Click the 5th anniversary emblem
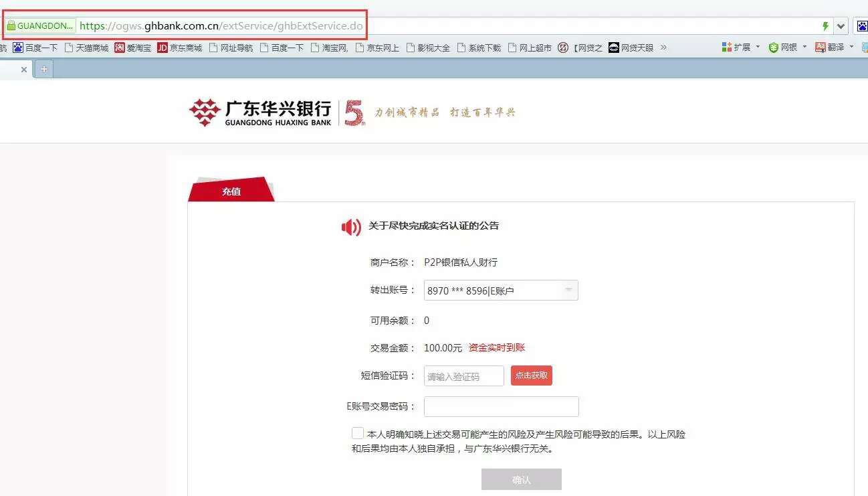The height and width of the screenshot is (496, 868). pyautogui.click(x=354, y=113)
